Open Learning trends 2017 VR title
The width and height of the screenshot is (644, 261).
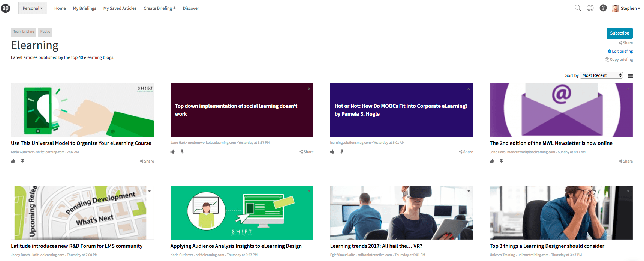(376, 246)
